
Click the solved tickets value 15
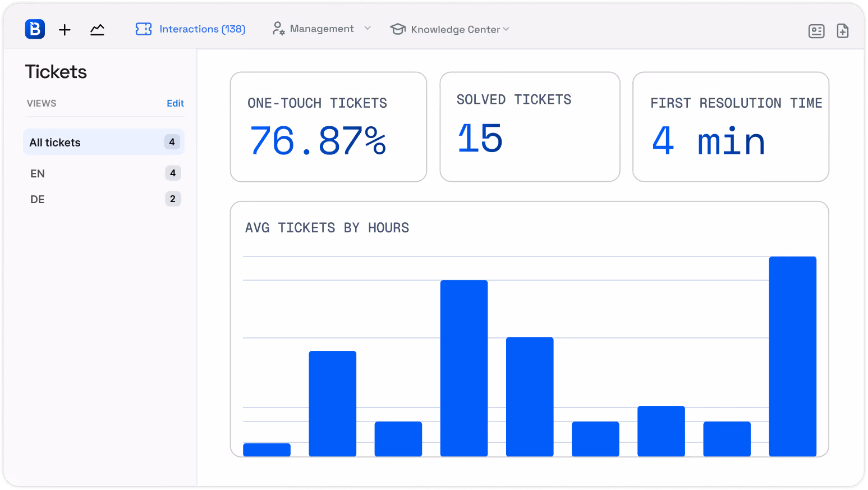tap(480, 138)
